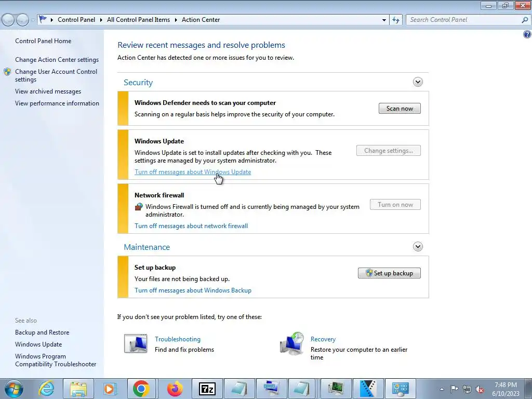Open the resource monitor taskbar icon
The height and width of the screenshot is (399, 532).
(336, 389)
